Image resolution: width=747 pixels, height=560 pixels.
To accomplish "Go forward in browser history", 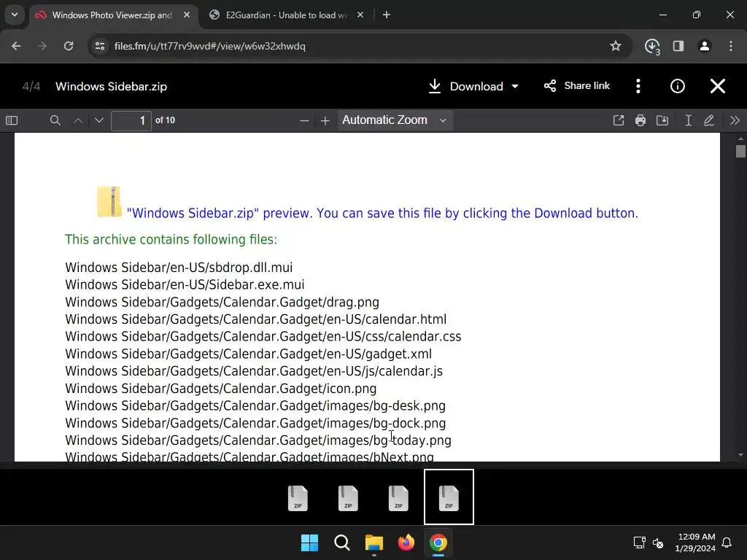I will (42, 46).
